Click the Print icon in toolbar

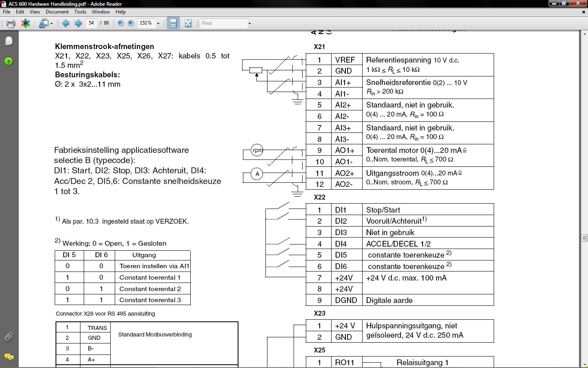coord(11,23)
